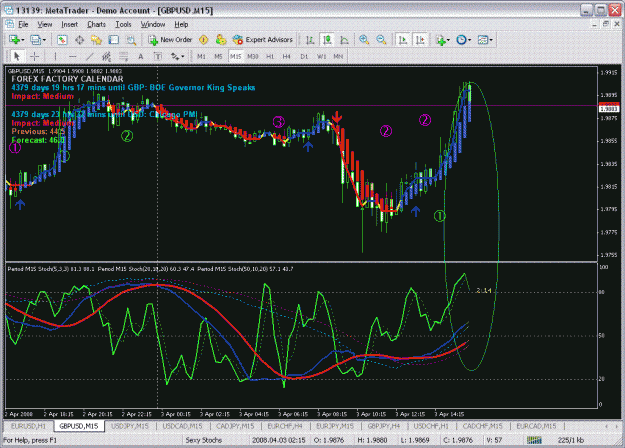Restore the inner chart window
Screen dimensions: 625x448
(x=605, y=24)
